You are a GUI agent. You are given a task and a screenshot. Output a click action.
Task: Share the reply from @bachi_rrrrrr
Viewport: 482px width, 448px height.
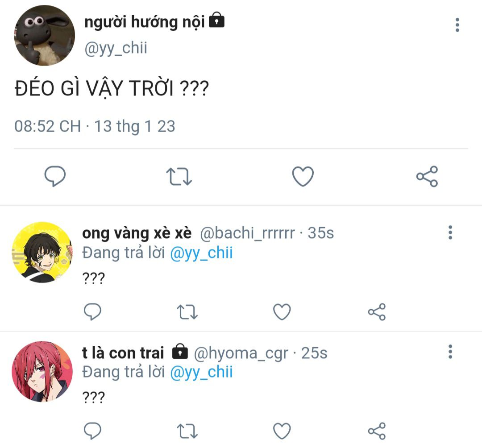(x=377, y=311)
